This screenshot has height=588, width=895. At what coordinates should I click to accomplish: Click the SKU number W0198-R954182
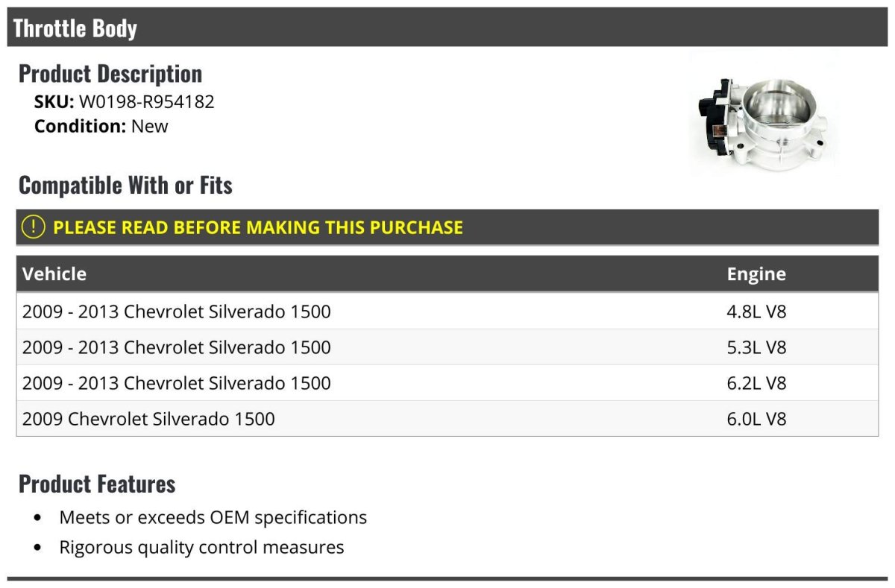tap(146, 101)
